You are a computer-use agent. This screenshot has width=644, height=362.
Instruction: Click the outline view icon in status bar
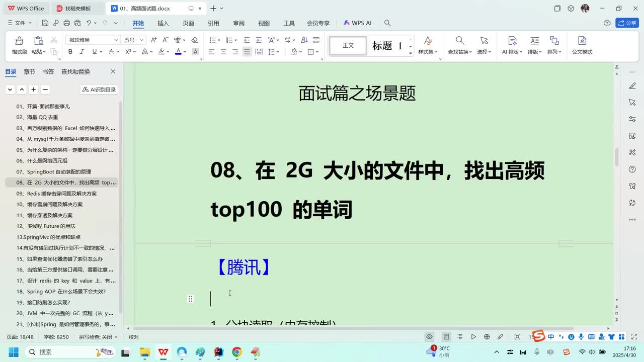[x=460, y=337]
